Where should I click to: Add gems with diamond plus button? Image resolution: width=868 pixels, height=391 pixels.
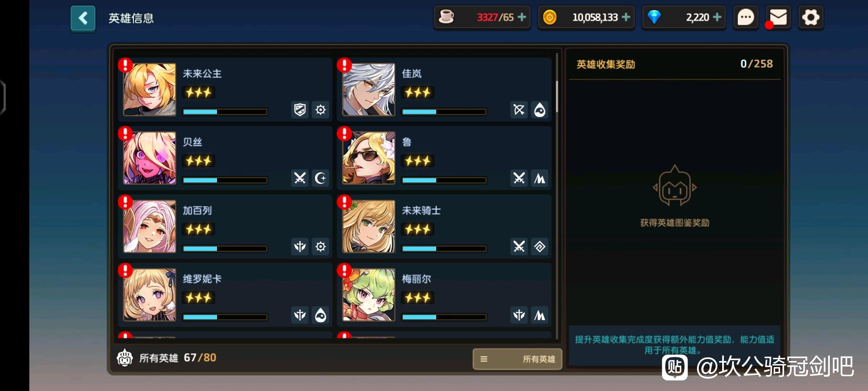[x=717, y=17]
